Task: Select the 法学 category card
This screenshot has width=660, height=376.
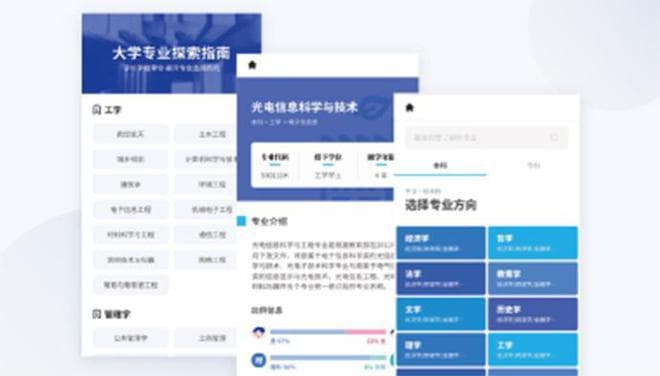Action: tap(441, 278)
